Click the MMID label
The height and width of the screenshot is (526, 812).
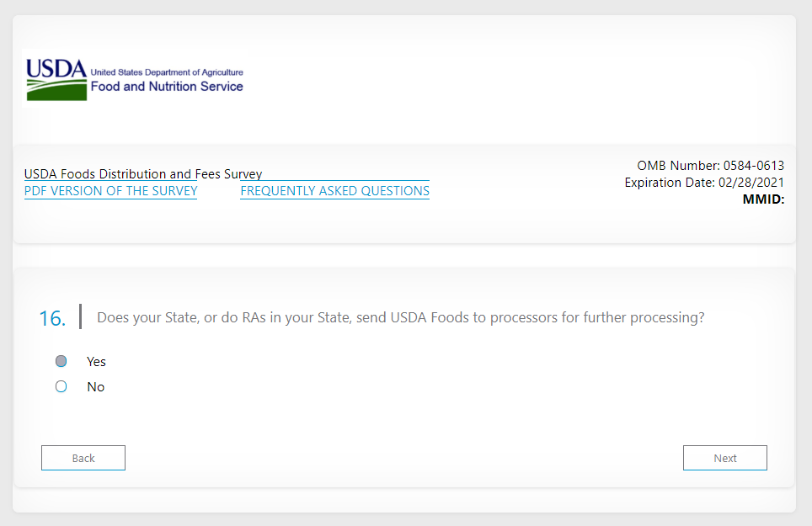(763, 199)
